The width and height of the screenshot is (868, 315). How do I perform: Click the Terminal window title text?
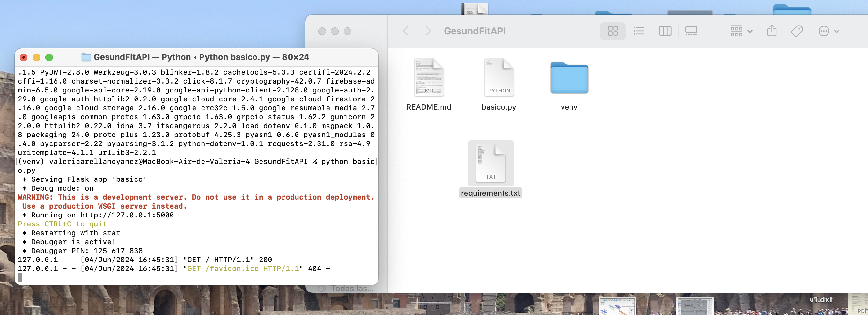(201, 57)
